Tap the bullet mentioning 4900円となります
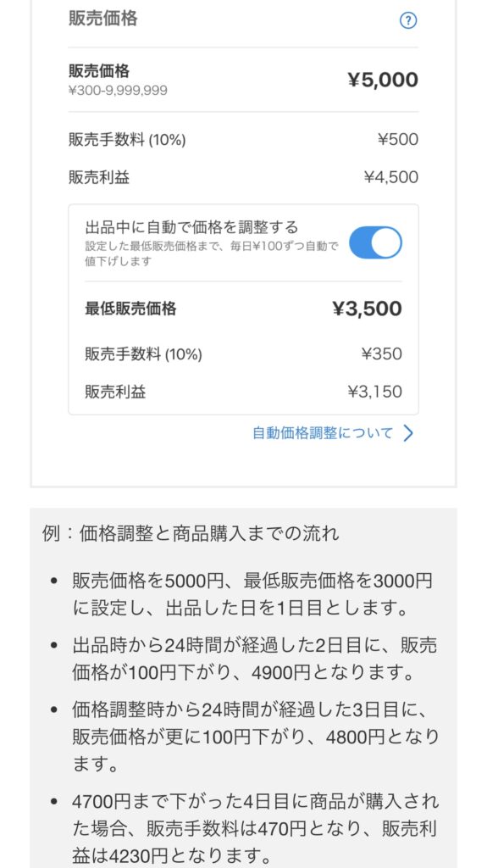The width and height of the screenshot is (487, 868). click(x=255, y=659)
